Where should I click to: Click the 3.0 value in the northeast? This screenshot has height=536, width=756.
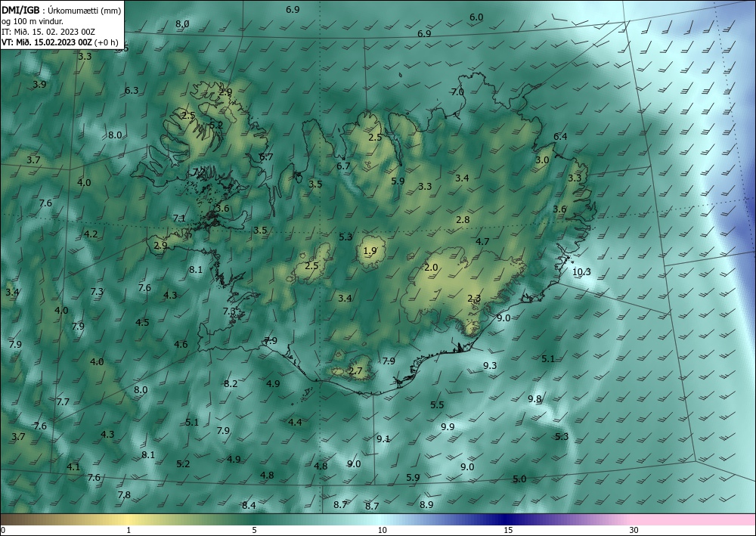click(542, 160)
